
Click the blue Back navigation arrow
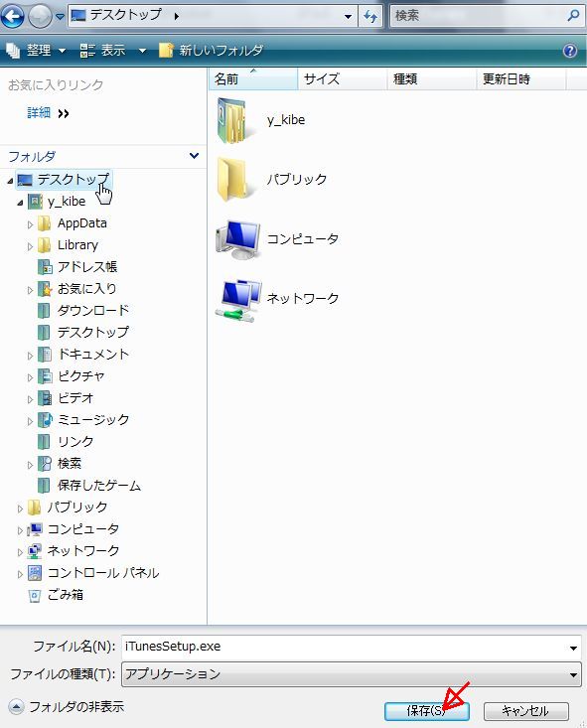point(13,16)
